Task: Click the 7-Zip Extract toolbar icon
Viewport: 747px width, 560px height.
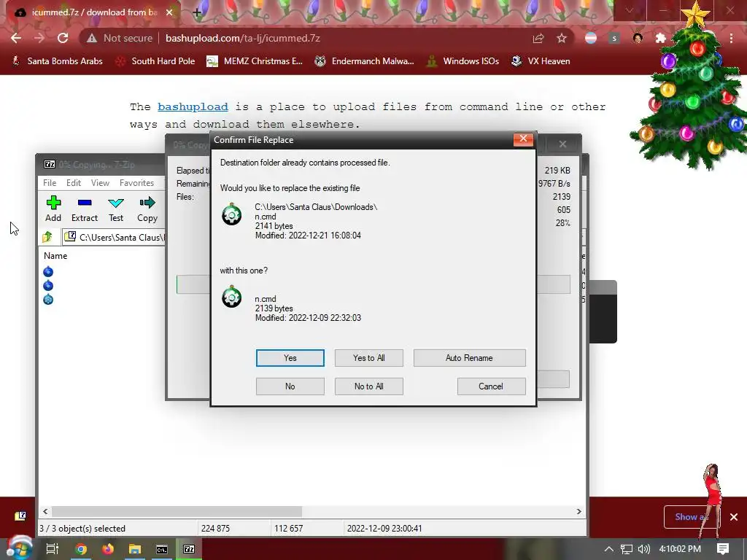Action: 85,209
